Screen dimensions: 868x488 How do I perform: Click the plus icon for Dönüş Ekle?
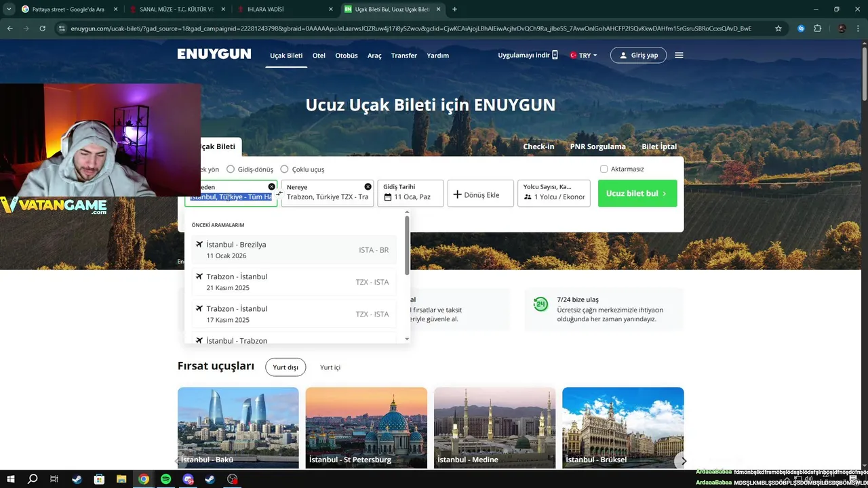coord(457,195)
